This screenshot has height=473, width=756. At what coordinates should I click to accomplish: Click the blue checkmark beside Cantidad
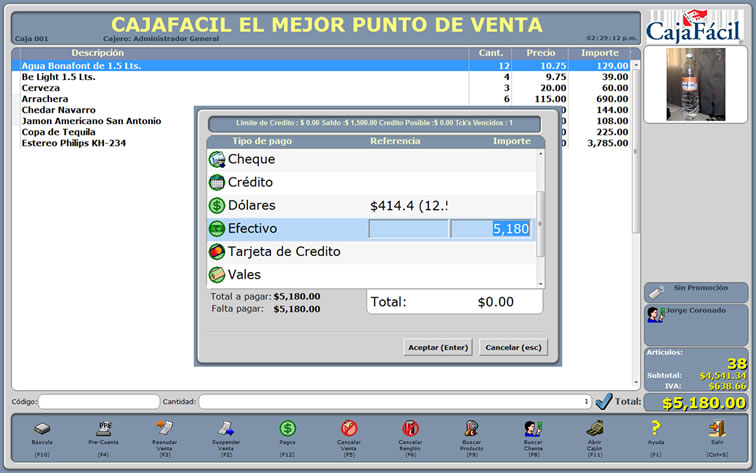(x=603, y=402)
